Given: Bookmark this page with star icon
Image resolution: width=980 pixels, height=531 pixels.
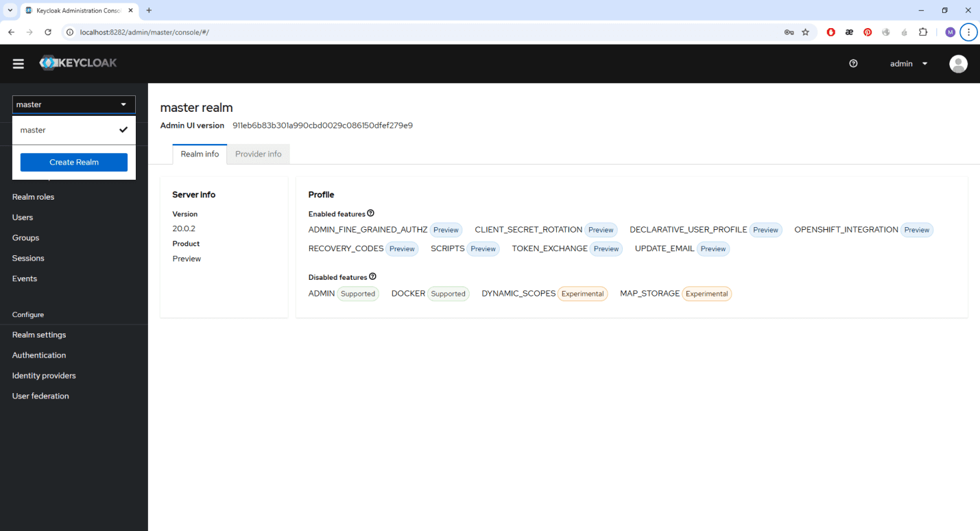Looking at the screenshot, I should 805,32.
